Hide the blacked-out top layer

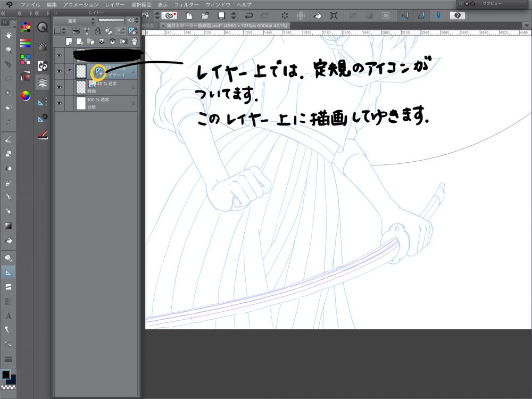tap(59, 55)
